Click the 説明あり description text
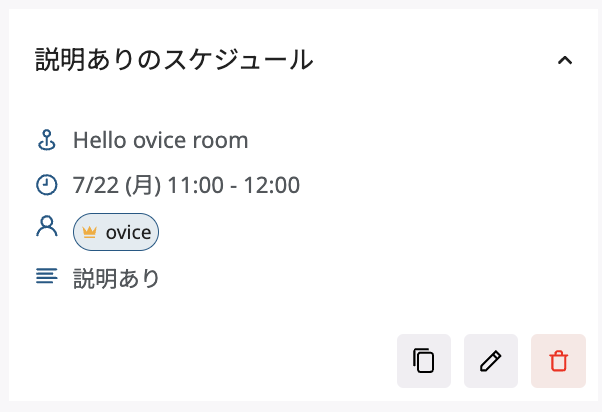This screenshot has width=602, height=412. coord(116,277)
